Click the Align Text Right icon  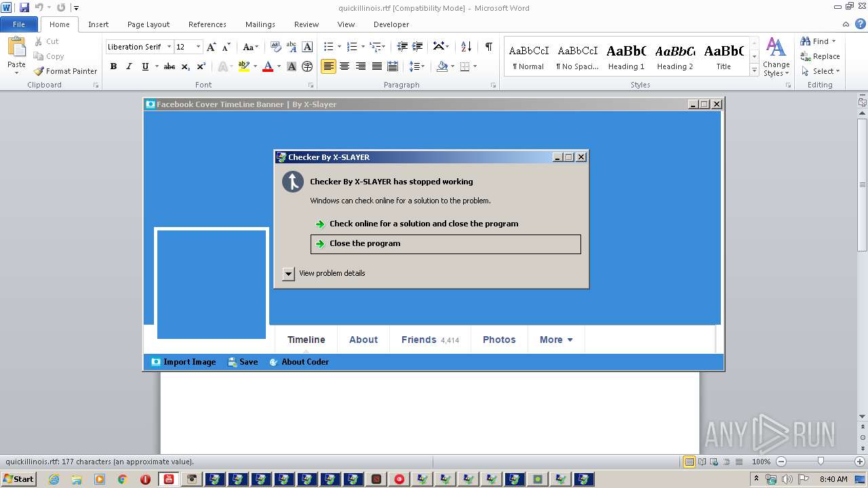(x=361, y=66)
